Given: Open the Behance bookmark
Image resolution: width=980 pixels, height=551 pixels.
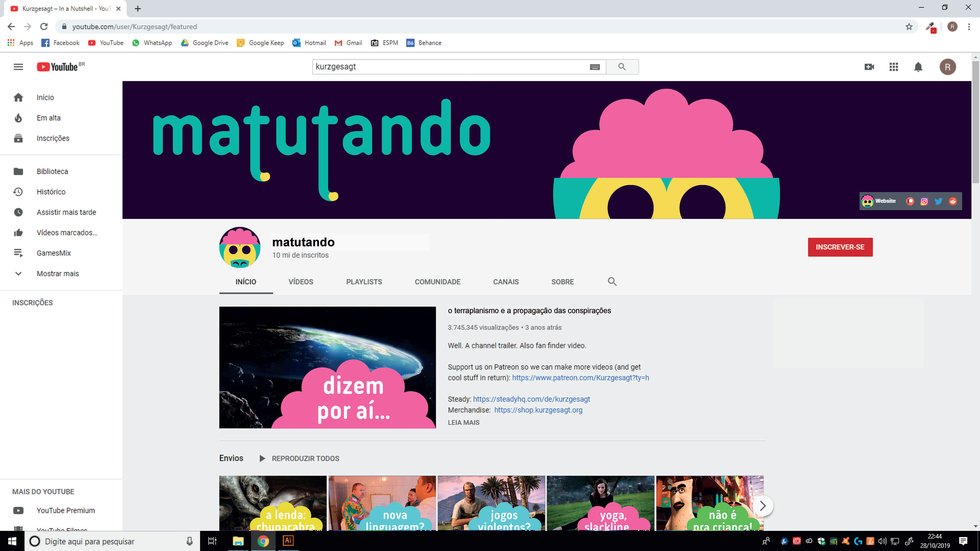Looking at the screenshot, I should (424, 43).
